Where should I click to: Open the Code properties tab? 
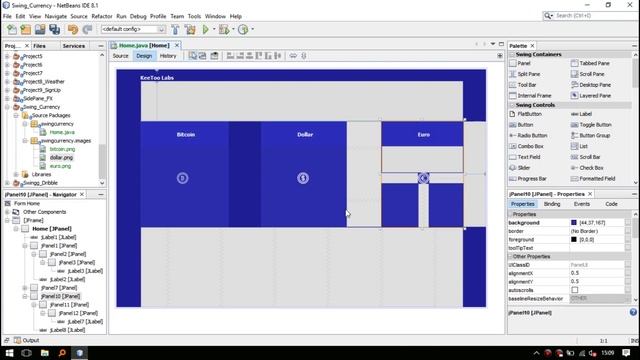click(611, 204)
